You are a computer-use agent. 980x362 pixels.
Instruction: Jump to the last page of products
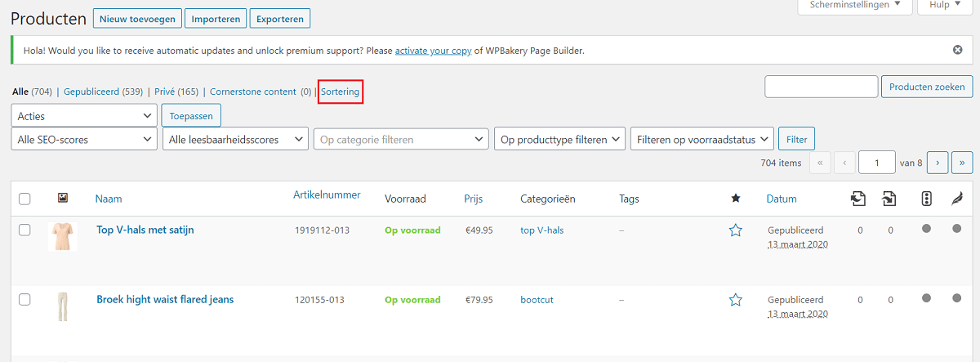(x=962, y=163)
